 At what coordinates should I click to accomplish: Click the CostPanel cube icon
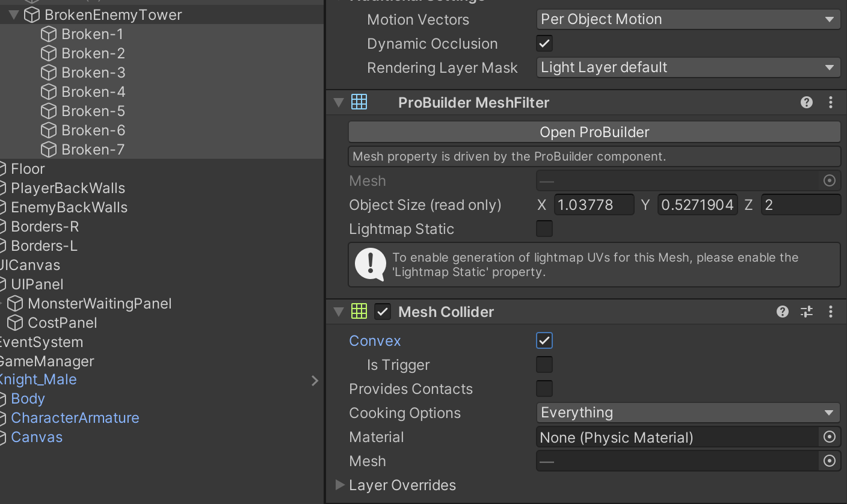click(15, 323)
